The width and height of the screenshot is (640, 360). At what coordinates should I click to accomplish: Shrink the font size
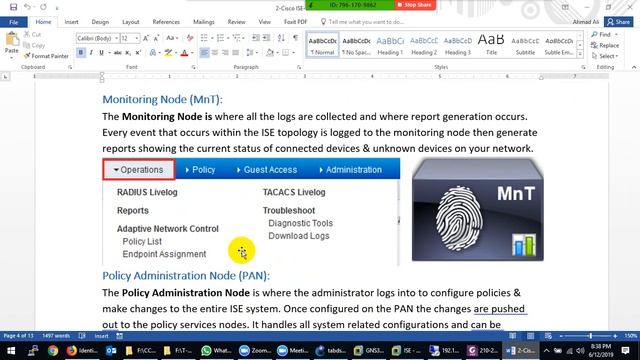[x=156, y=38]
